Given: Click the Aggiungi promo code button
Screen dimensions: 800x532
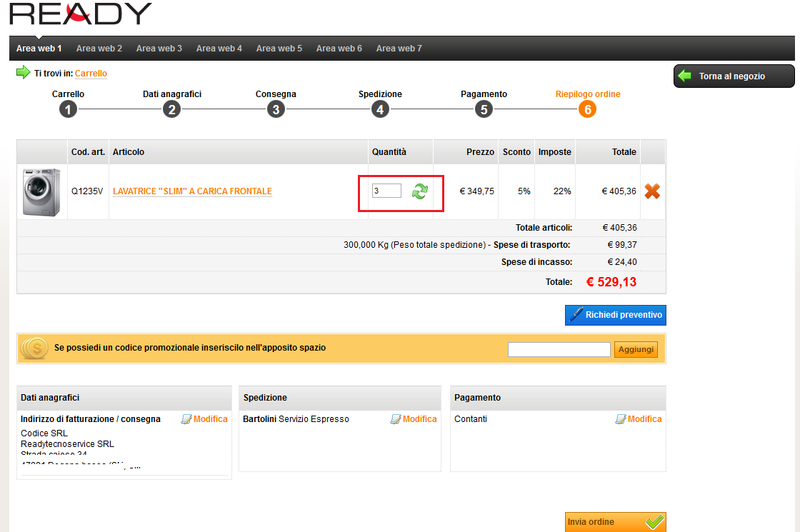Looking at the screenshot, I should [636, 349].
